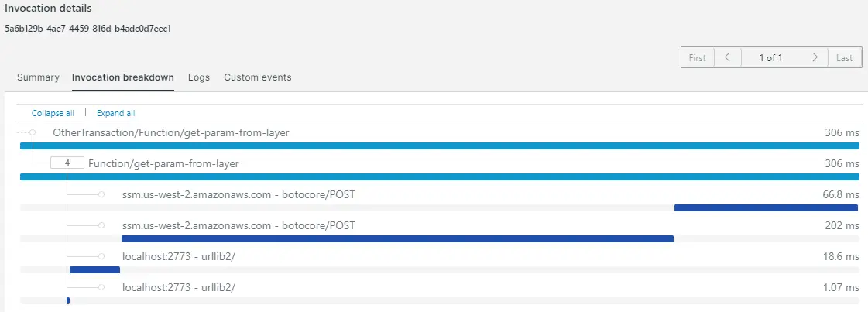Viewport: 868px width, 312px height.
Task: Open the Custom events tab
Action: [257, 77]
